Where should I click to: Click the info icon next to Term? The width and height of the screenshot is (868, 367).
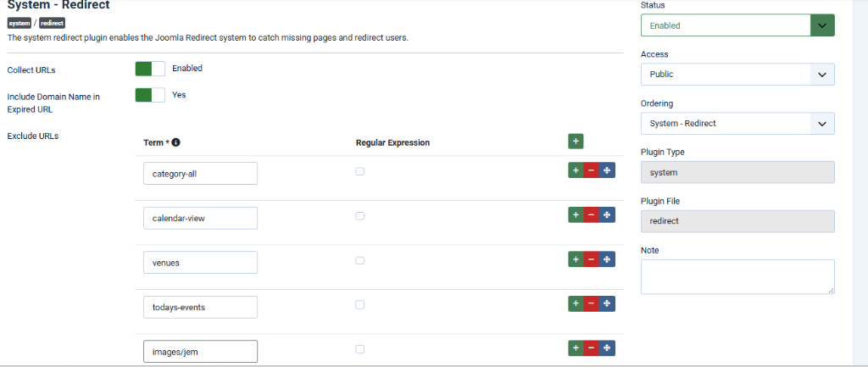click(175, 143)
